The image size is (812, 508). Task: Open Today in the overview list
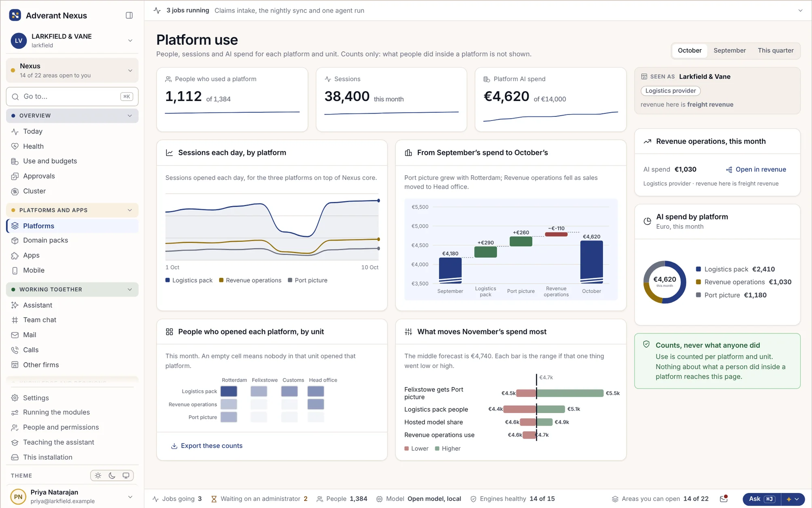pos(72,131)
